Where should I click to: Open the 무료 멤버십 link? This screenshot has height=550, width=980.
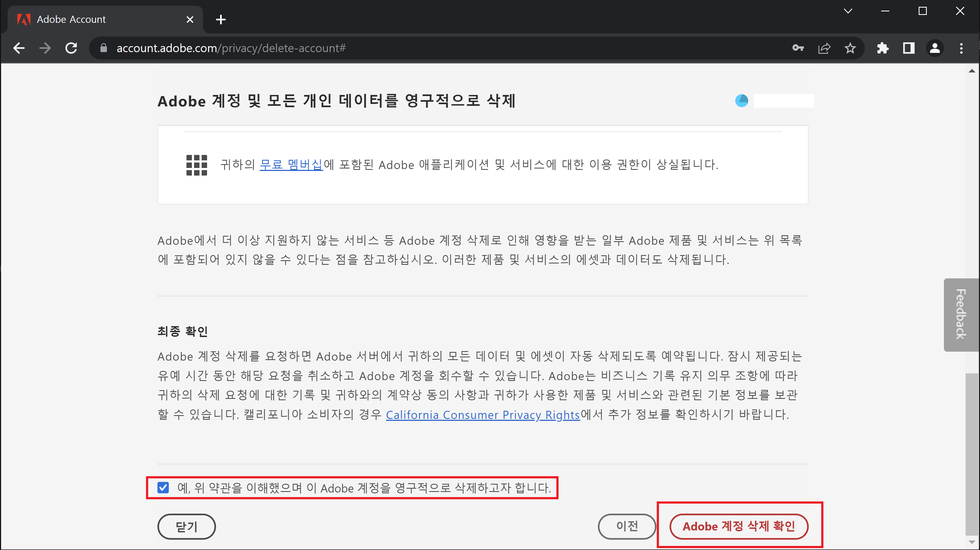[x=291, y=165]
